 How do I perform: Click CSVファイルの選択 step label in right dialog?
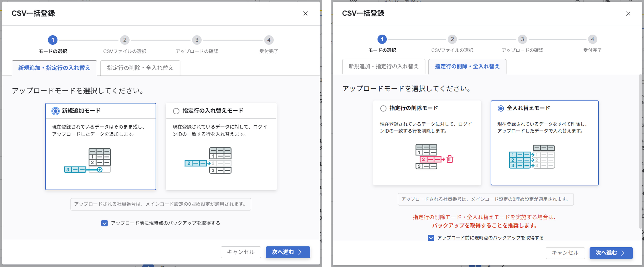452,51
